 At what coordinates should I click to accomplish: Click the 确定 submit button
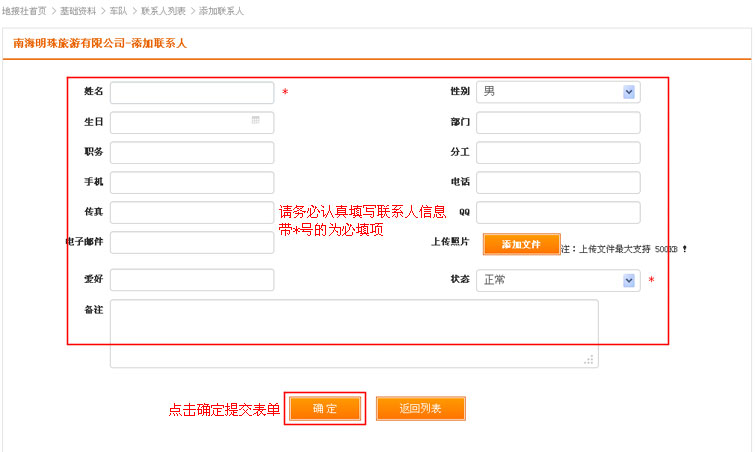pos(325,408)
